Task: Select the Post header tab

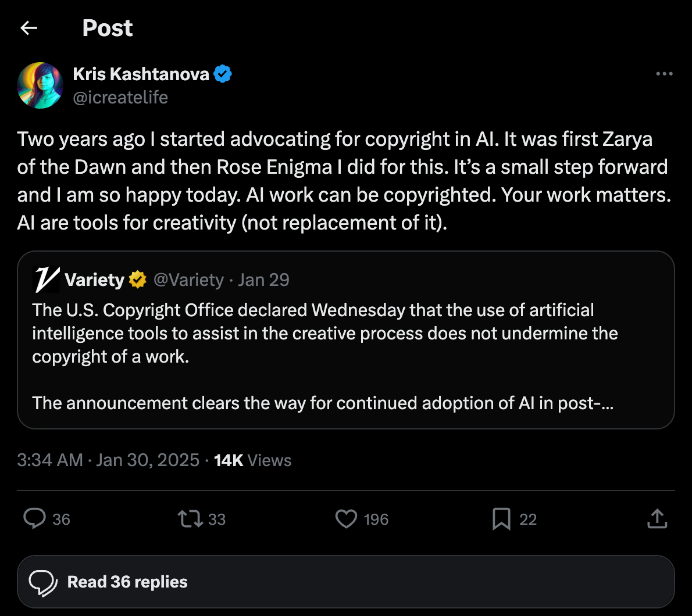Action: coord(107,27)
